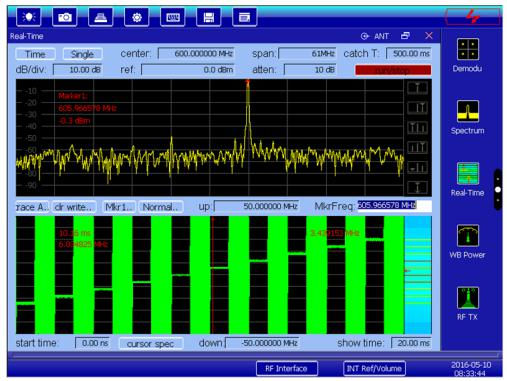Click the down field -50.000000 MHz
507x381 pixels.
(262, 343)
